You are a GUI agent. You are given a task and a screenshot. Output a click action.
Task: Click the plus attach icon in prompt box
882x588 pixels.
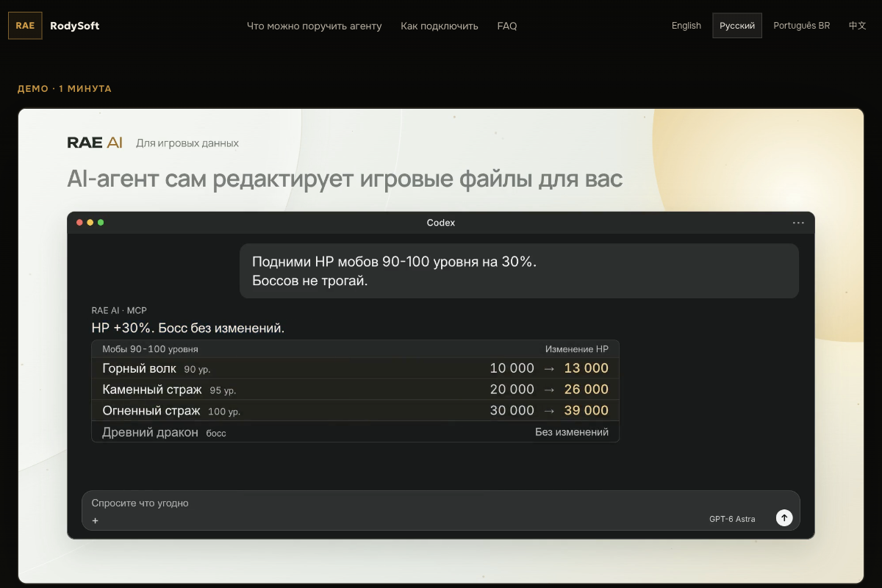point(95,520)
